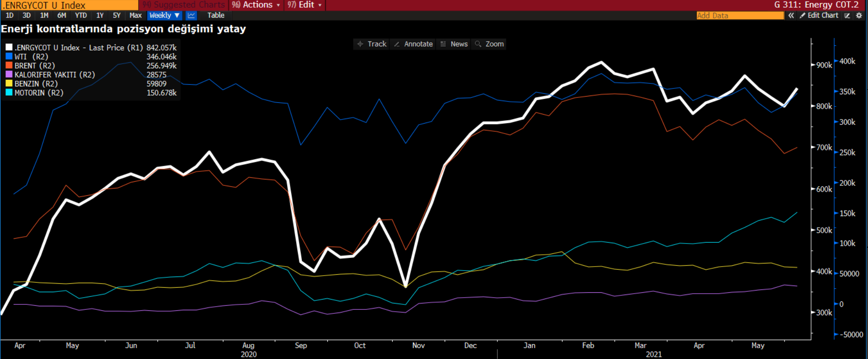The height and width of the screenshot is (359, 868).
Task: Click the Add Data input field
Action: click(740, 15)
